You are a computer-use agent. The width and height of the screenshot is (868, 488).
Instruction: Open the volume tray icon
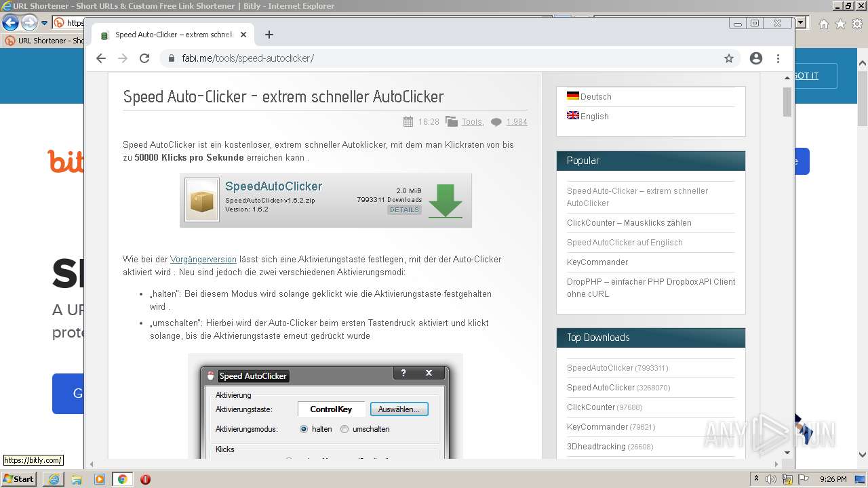pyautogui.click(x=771, y=479)
